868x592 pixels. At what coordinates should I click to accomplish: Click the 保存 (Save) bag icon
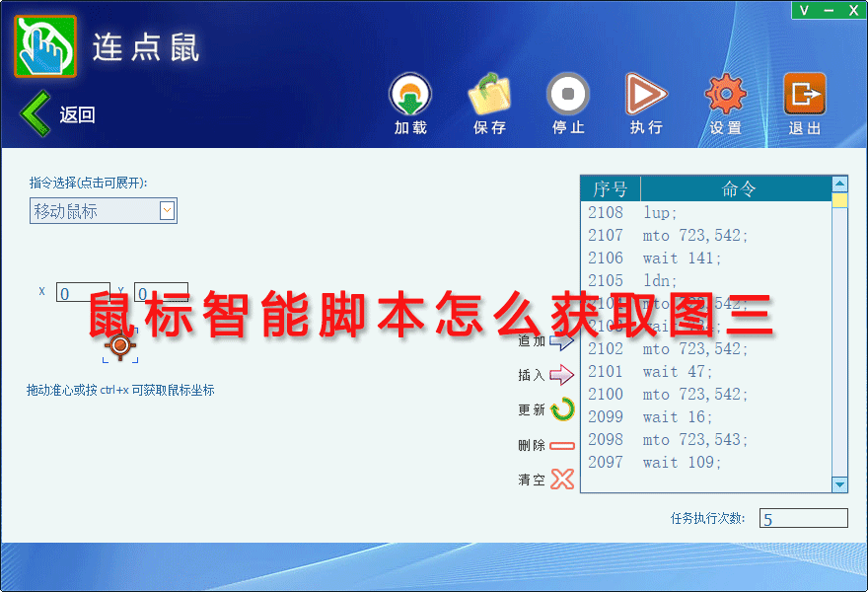(x=489, y=94)
